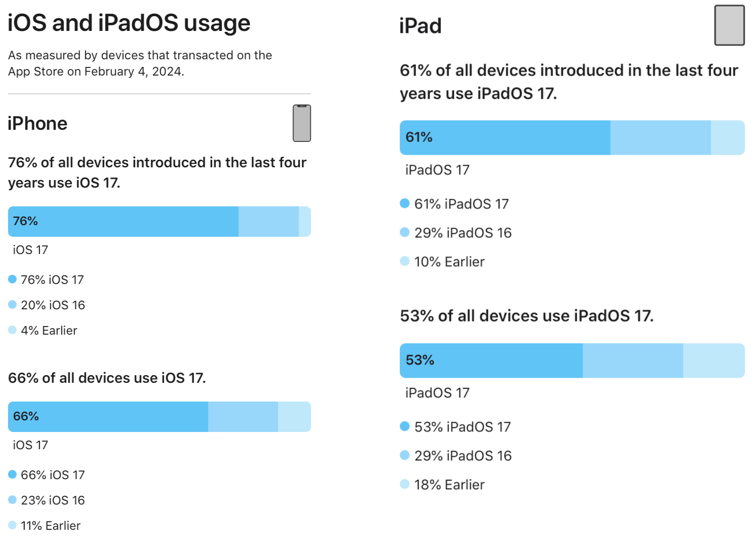Select the 11% Earlier legend dot
The height and width of the screenshot is (542, 756).
pos(13,525)
